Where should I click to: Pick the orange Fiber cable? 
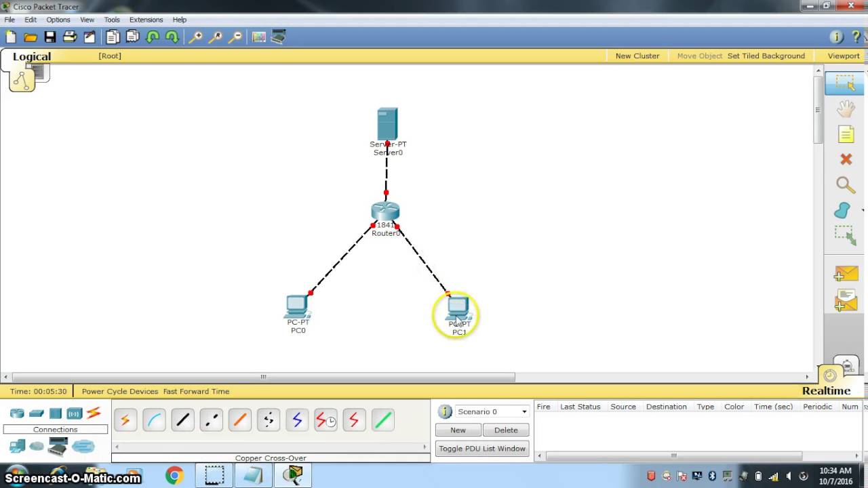click(x=239, y=420)
